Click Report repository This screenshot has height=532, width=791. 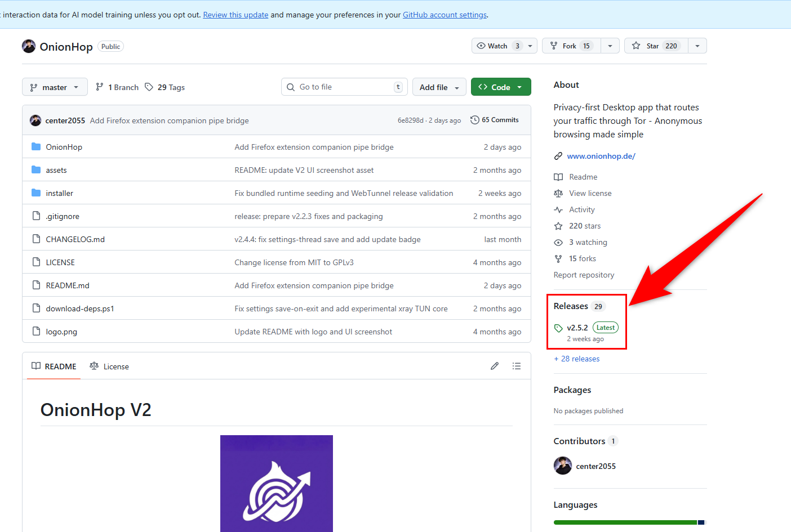(x=584, y=275)
